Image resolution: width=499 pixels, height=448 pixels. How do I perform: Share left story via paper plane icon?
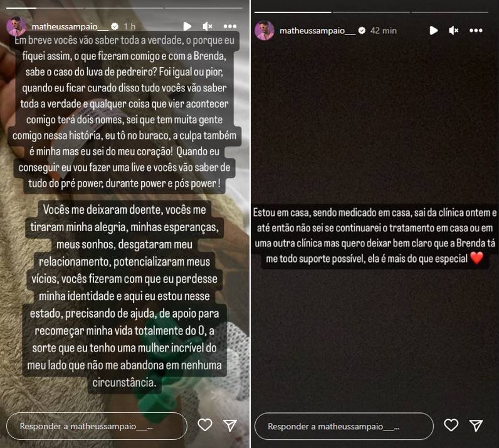coord(230,425)
